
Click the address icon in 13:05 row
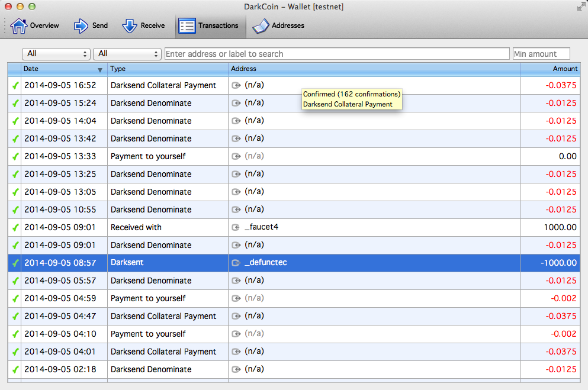236,192
